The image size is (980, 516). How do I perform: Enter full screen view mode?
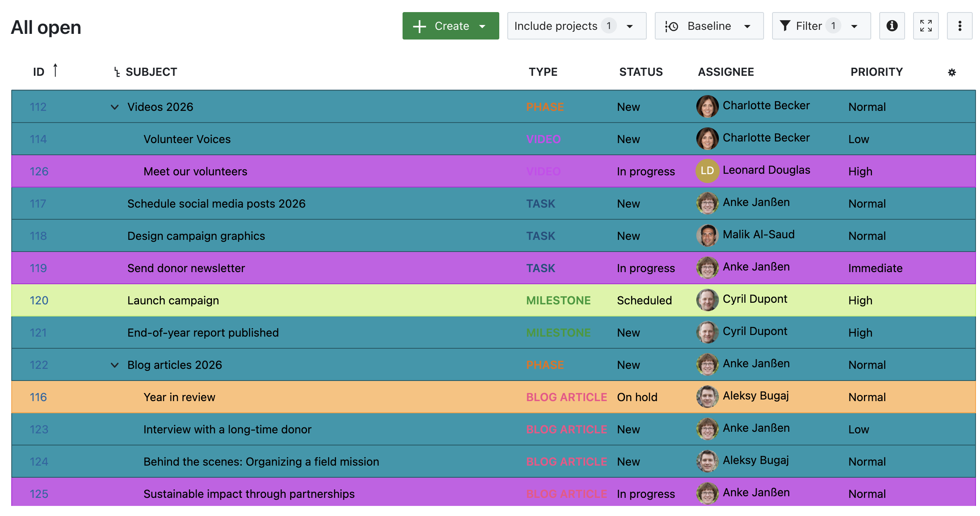pyautogui.click(x=926, y=26)
